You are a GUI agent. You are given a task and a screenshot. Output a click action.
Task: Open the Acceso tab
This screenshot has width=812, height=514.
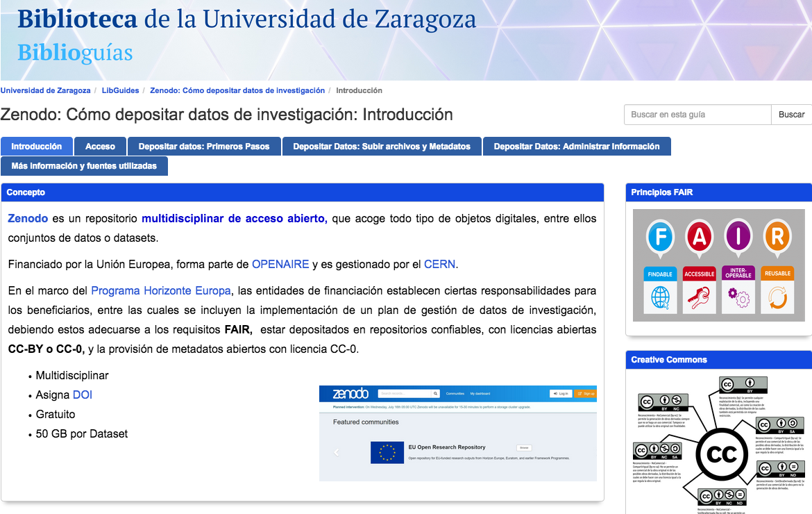[100, 147]
